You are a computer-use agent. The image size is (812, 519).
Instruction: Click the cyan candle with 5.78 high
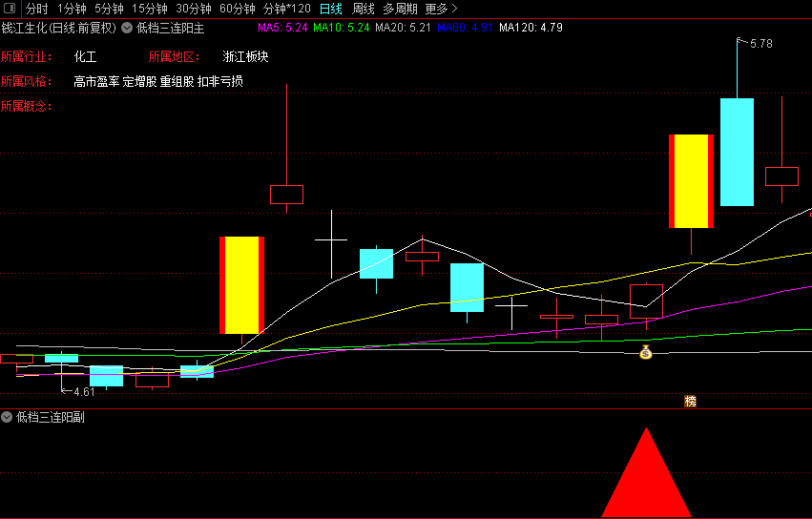(x=737, y=152)
